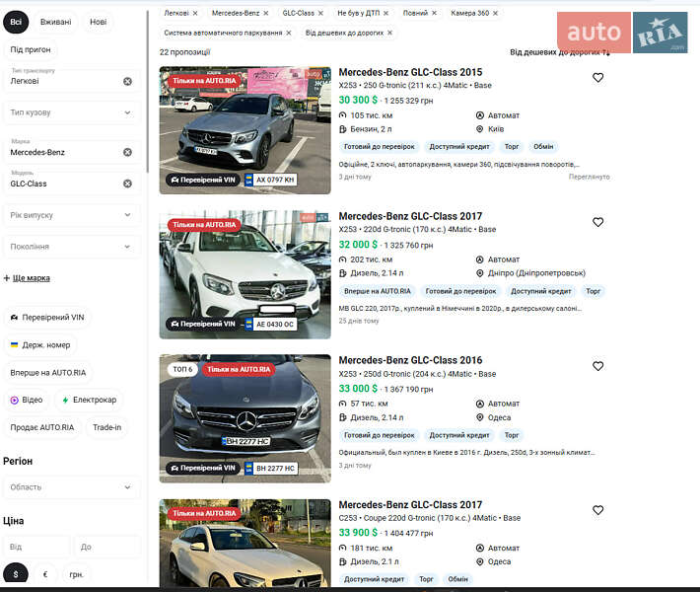Viewport: 700px width, 592px height.
Task: Expand the Область region dropdown
Action: (71, 487)
